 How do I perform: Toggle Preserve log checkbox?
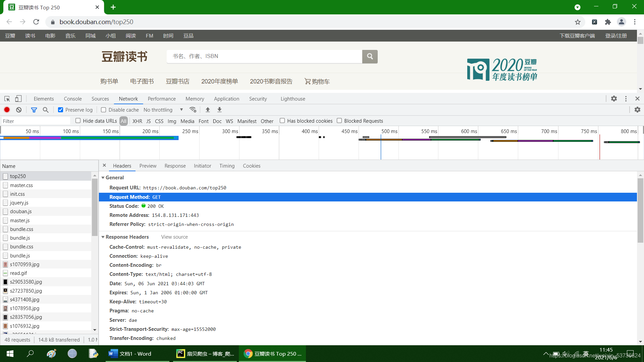[60, 110]
